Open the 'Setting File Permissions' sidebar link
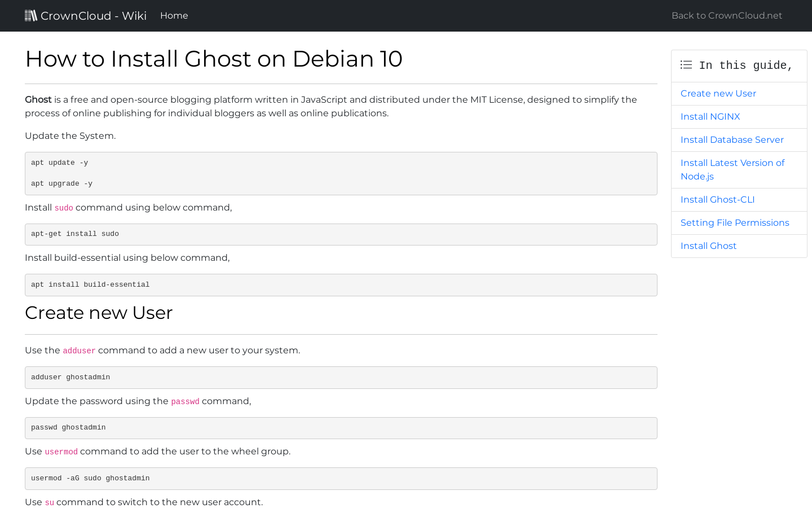This screenshot has width=812, height=508. [735, 222]
